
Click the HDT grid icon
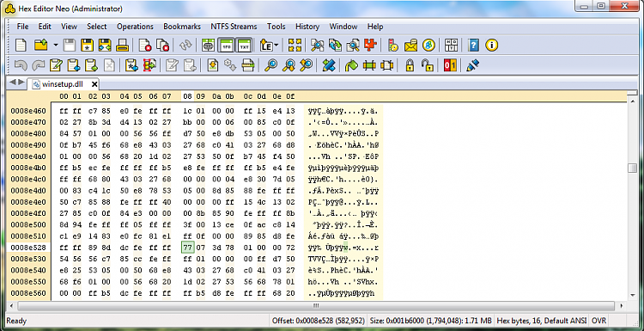[452, 46]
